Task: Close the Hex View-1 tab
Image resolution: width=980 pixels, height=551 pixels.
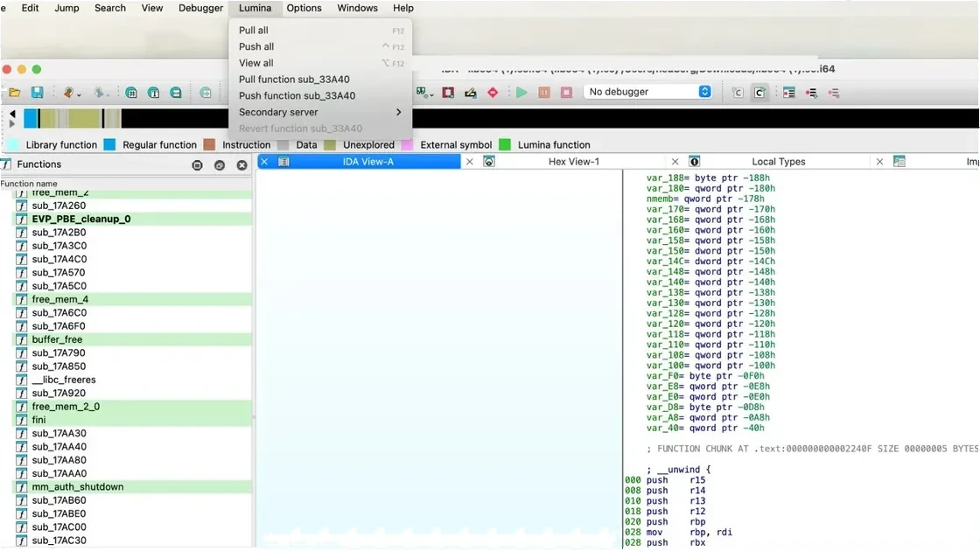Action: click(469, 161)
